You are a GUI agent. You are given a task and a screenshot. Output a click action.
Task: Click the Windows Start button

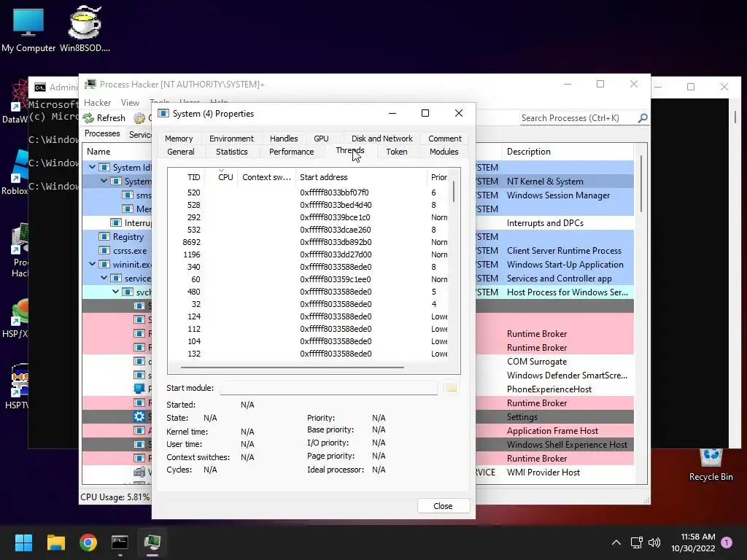coord(23,542)
